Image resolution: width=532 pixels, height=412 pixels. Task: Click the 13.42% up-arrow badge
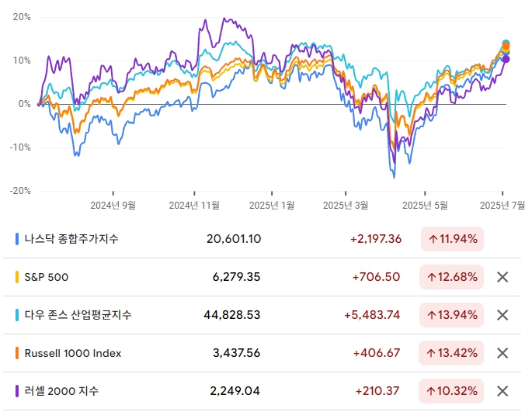coord(452,353)
